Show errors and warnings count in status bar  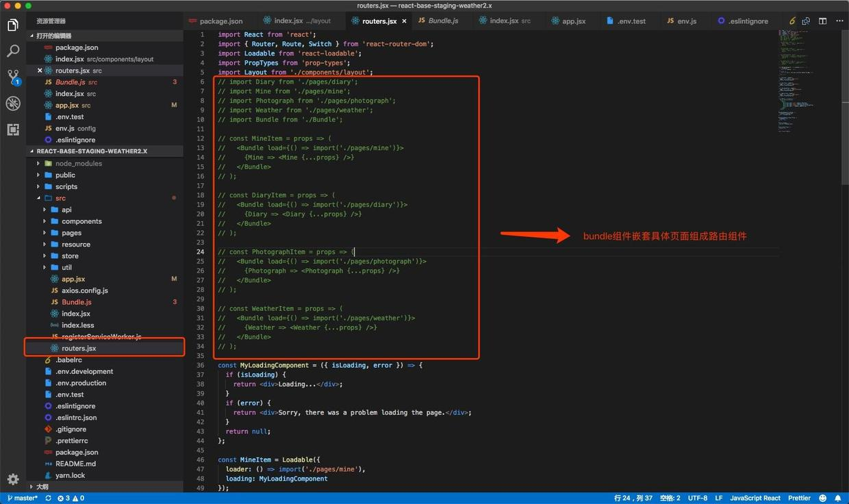tap(71, 499)
